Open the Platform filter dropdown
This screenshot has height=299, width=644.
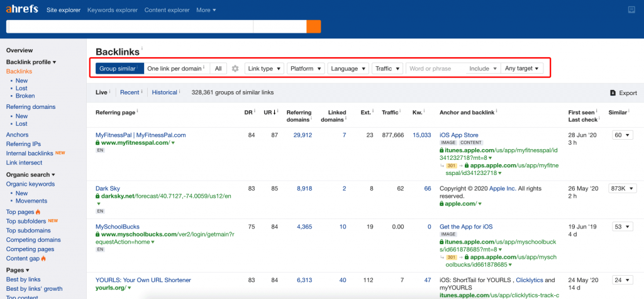click(306, 69)
